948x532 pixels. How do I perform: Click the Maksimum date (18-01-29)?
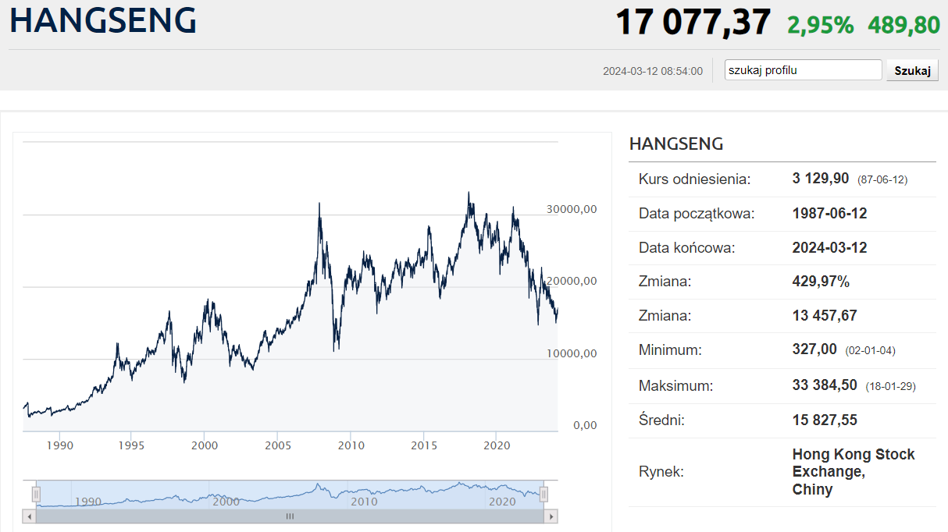pyautogui.click(x=891, y=387)
